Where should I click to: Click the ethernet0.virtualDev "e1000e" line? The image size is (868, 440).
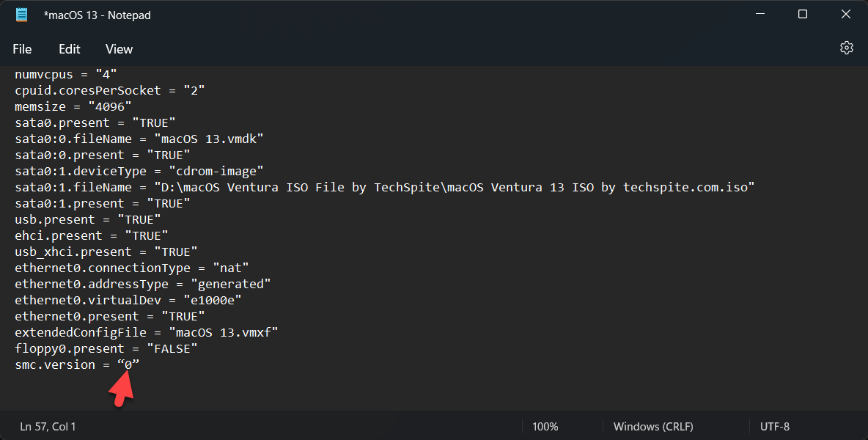coord(128,300)
